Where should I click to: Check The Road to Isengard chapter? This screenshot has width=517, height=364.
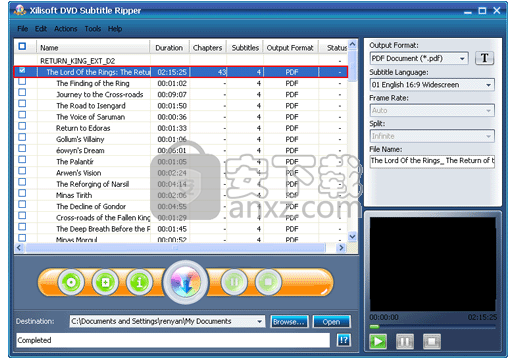point(22,104)
